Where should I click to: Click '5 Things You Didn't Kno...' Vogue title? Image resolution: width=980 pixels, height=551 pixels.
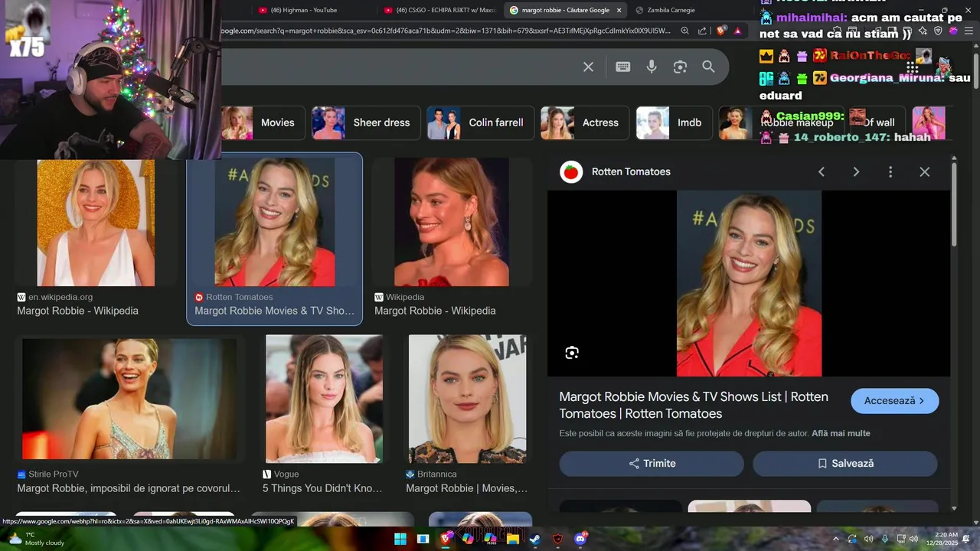[x=322, y=488]
